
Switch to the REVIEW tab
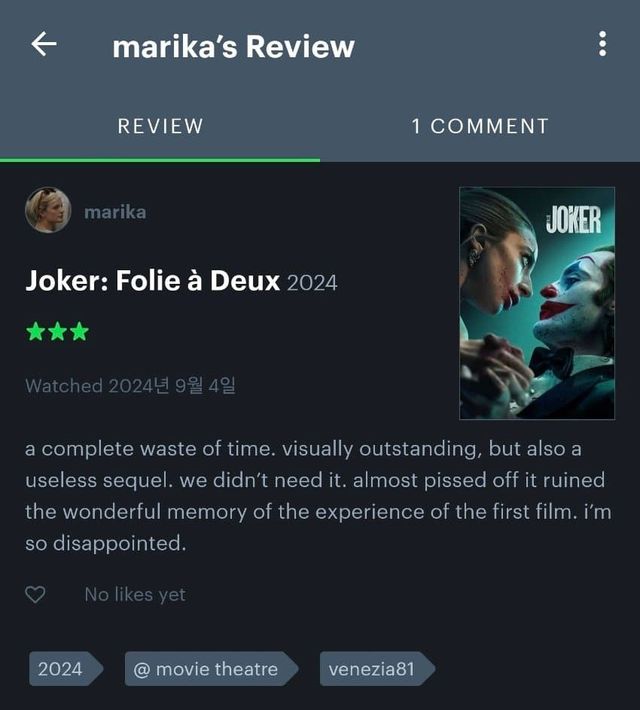160,126
